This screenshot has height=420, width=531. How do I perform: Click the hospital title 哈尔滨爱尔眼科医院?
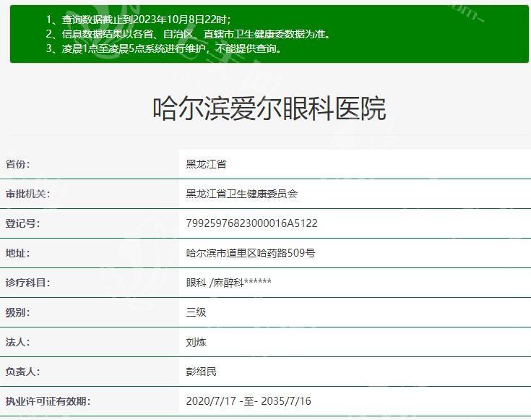tap(269, 108)
